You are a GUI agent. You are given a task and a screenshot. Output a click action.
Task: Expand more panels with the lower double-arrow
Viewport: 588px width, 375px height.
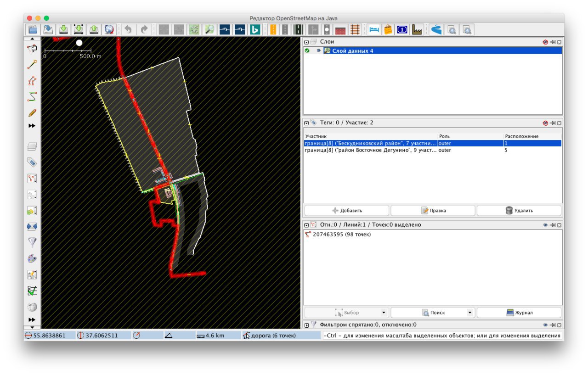point(32,319)
